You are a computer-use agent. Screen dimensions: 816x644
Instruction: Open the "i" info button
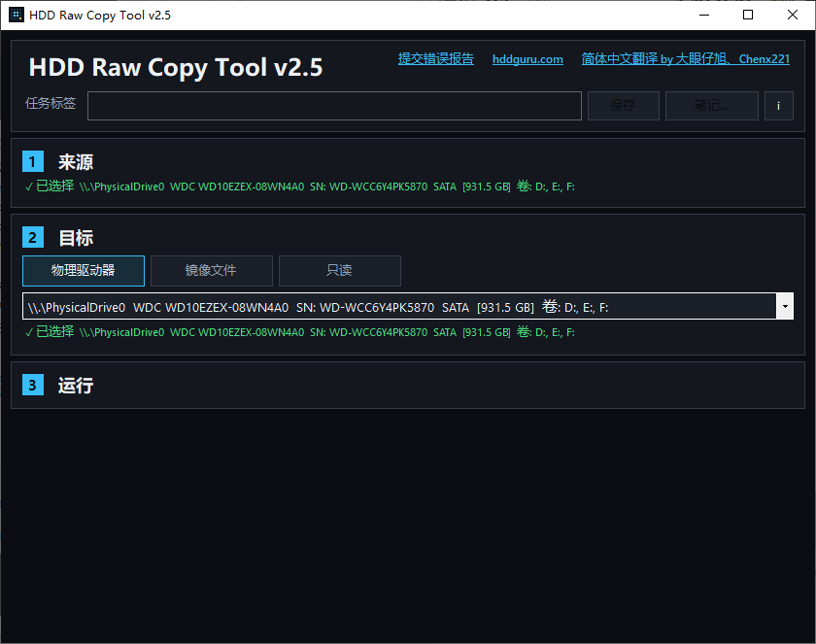tap(779, 106)
